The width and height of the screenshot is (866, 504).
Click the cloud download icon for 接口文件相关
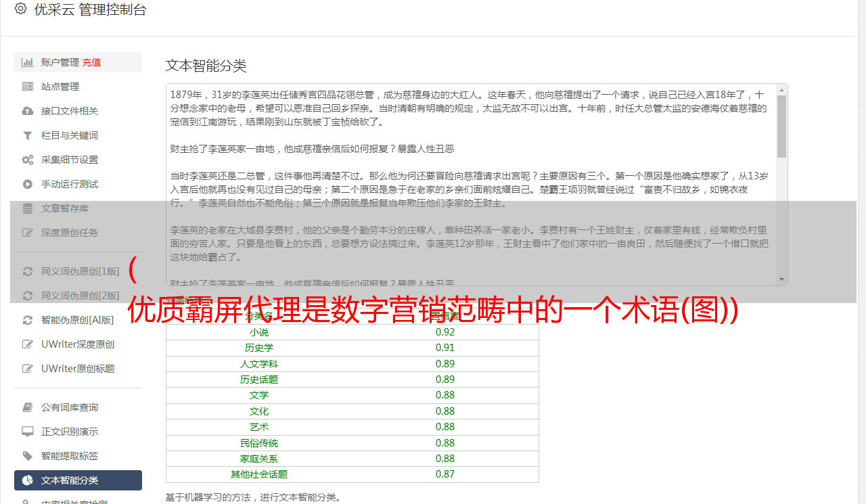28,111
